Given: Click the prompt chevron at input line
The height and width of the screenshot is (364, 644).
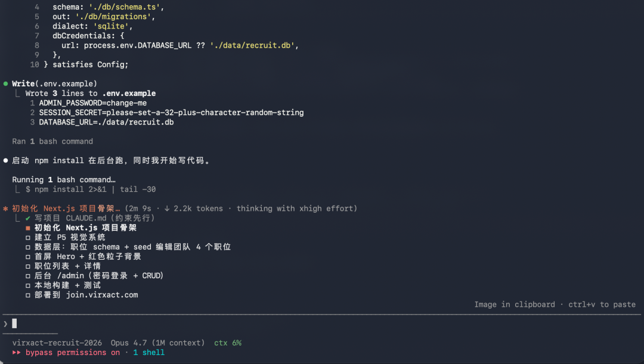Looking at the screenshot, I should point(5,323).
